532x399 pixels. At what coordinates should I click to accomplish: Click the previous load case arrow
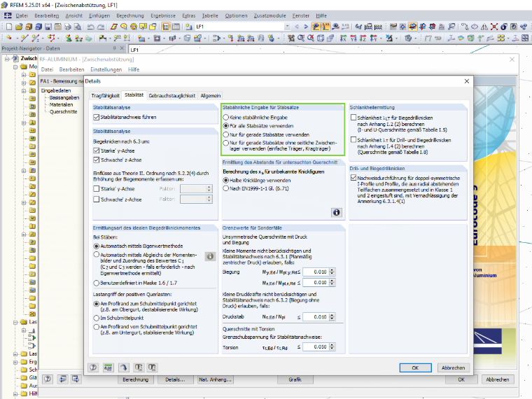tap(297, 27)
